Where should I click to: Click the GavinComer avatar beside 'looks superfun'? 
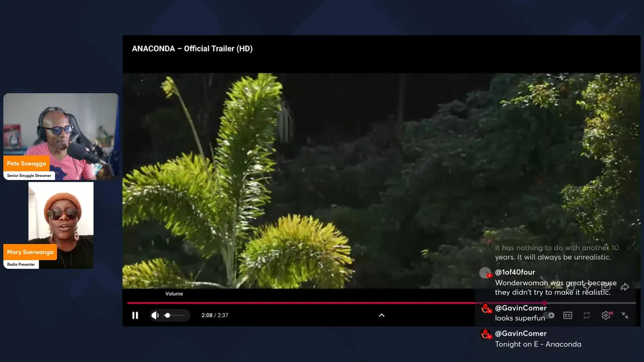click(486, 309)
